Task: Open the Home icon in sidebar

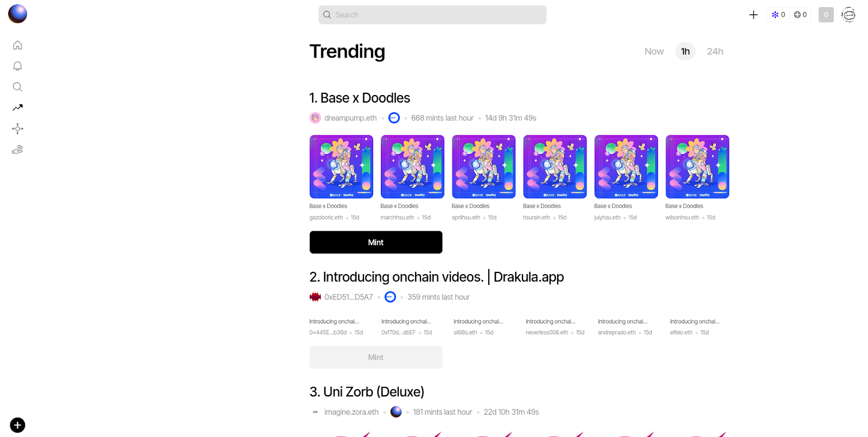Action: (x=17, y=45)
